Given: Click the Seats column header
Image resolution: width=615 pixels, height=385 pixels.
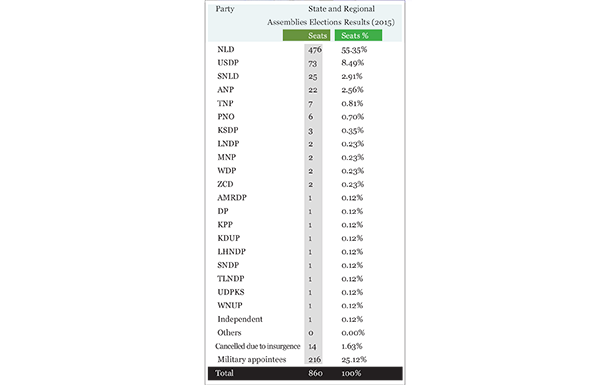Looking at the screenshot, I should pyautogui.click(x=306, y=35).
